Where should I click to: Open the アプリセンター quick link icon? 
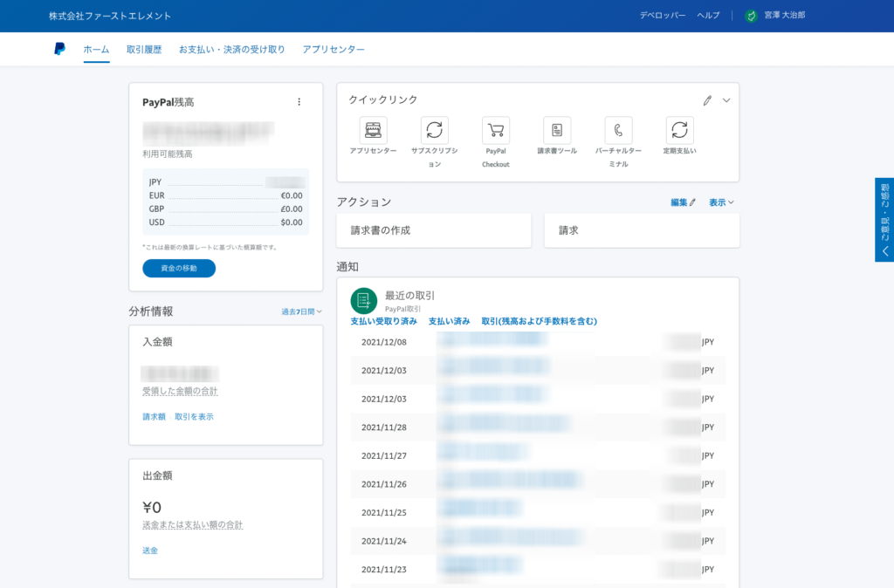(x=373, y=130)
